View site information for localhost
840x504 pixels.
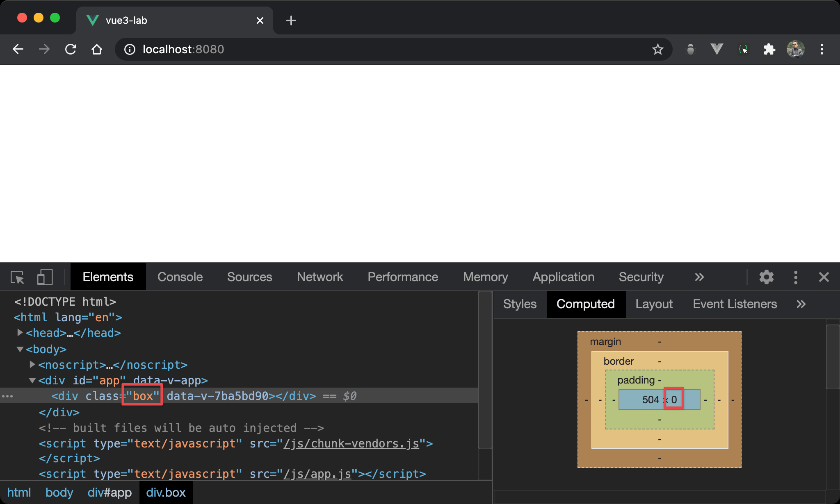(130, 50)
